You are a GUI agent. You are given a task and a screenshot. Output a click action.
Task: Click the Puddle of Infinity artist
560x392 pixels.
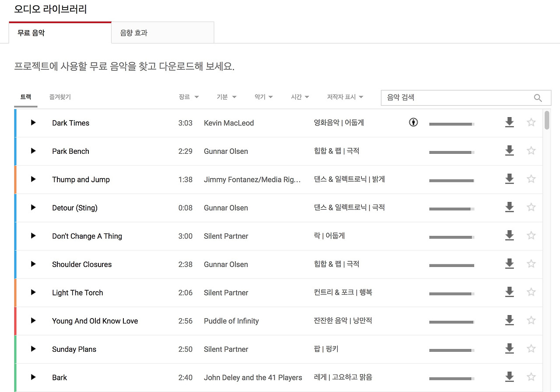point(231,321)
